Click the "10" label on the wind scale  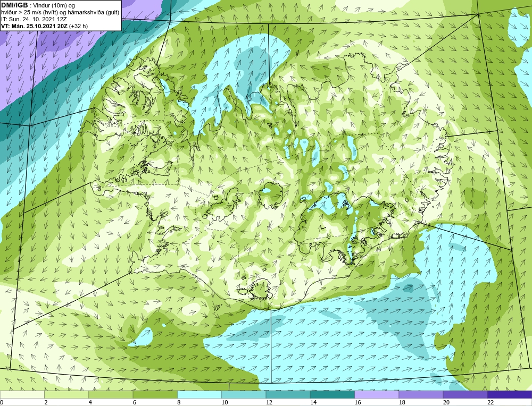coord(225,402)
